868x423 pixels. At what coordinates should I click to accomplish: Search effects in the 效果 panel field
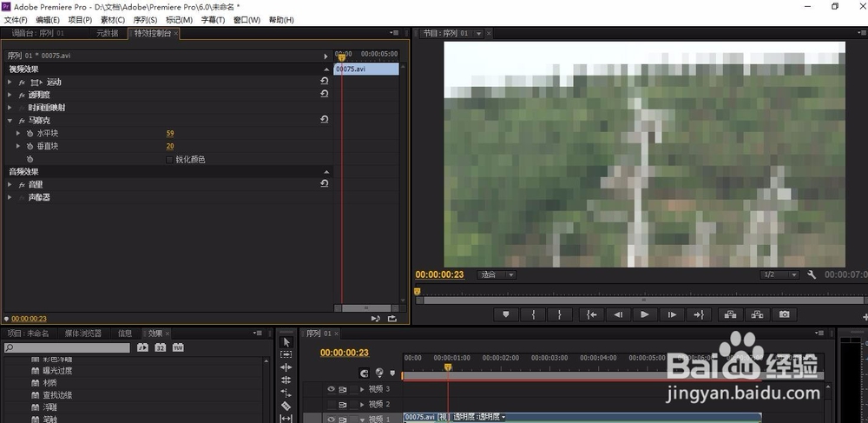67,347
